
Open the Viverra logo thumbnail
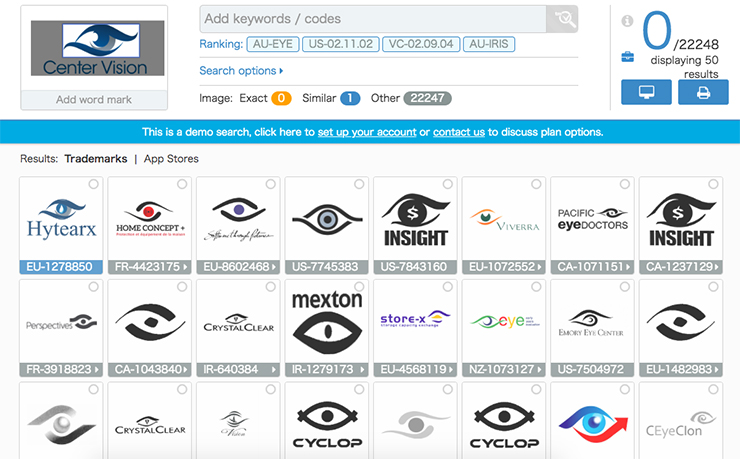tap(504, 220)
